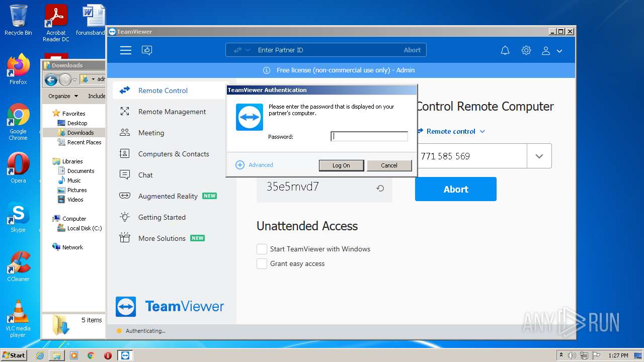Image resolution: width=644 pixels, height=362 pixels.
Task: Open Opera from the taskbar
Action: (108, 355)
